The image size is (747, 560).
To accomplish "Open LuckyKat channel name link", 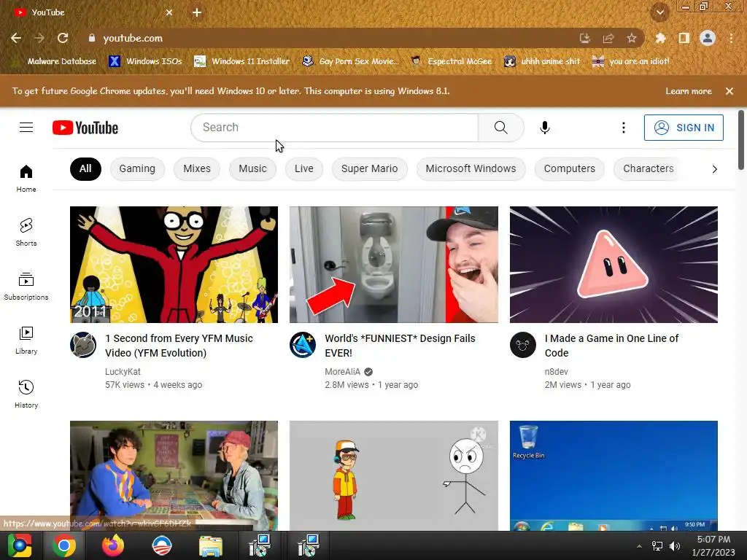I will [123, 371].
